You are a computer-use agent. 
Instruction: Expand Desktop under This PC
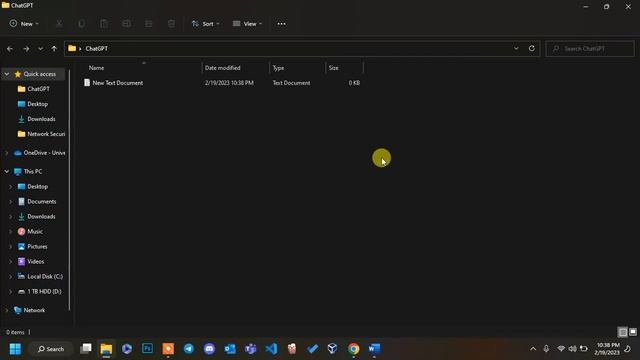click(11, 187)
